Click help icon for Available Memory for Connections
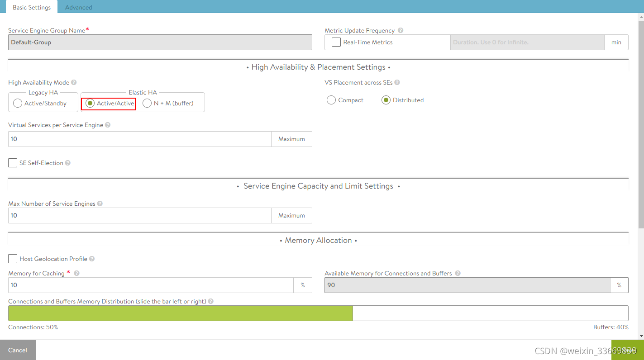This screenshot has width=644, height=360. point(458,274)
